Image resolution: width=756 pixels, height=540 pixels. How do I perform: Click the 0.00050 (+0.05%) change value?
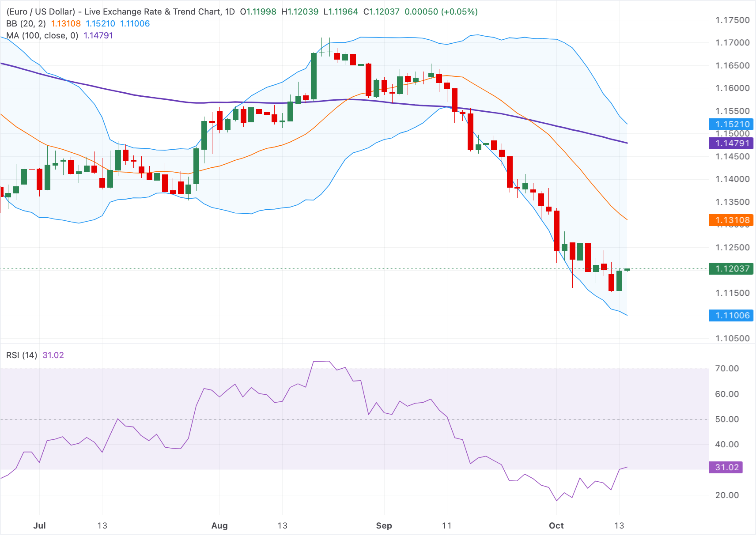(x=441, y=12)
